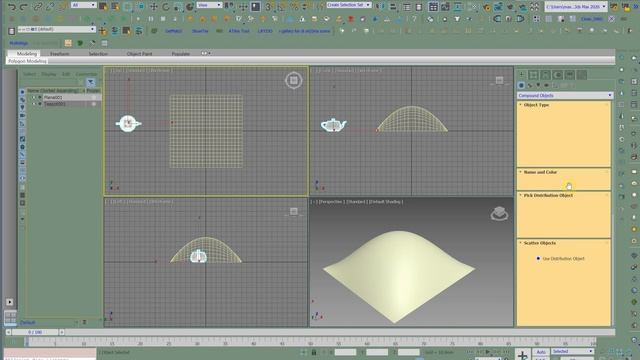Open the 'Create Selection Set' dropdown
The image size is (640, 360).
coord(349,5)
